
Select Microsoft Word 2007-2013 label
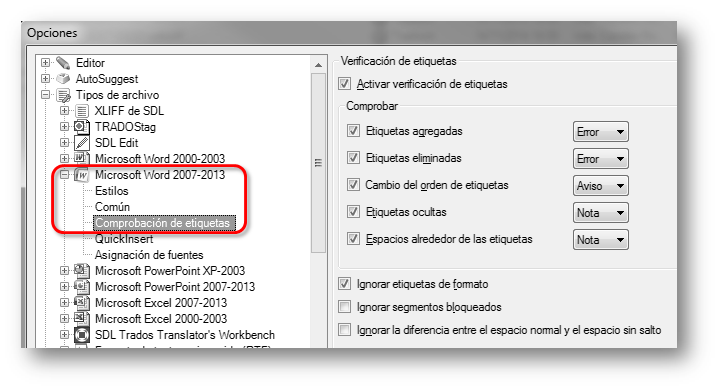pos(160,175)
